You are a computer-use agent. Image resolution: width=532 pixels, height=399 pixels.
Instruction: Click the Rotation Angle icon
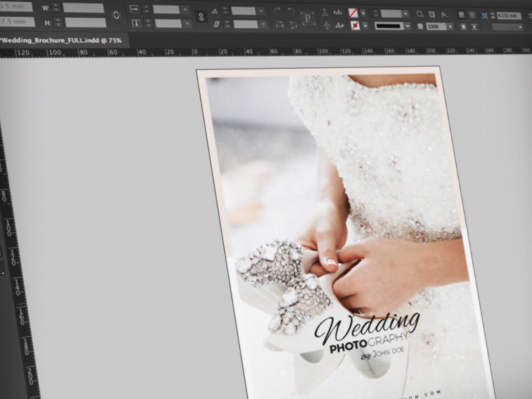215,11
